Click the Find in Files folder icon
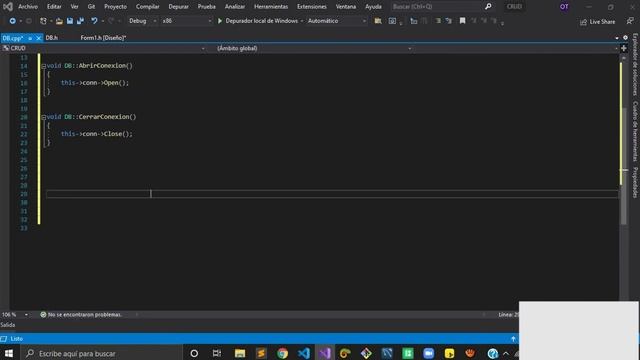 click(378, 21)
